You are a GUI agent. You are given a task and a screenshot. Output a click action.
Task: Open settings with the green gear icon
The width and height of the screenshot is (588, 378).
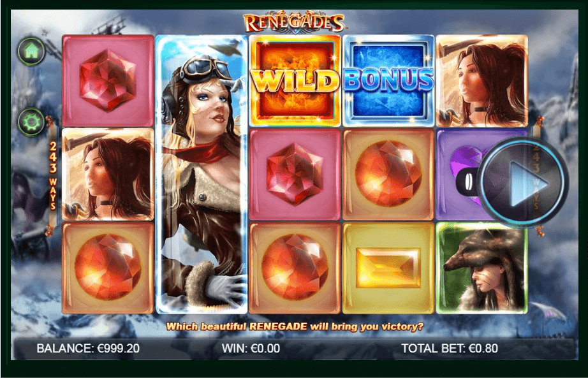31,122
